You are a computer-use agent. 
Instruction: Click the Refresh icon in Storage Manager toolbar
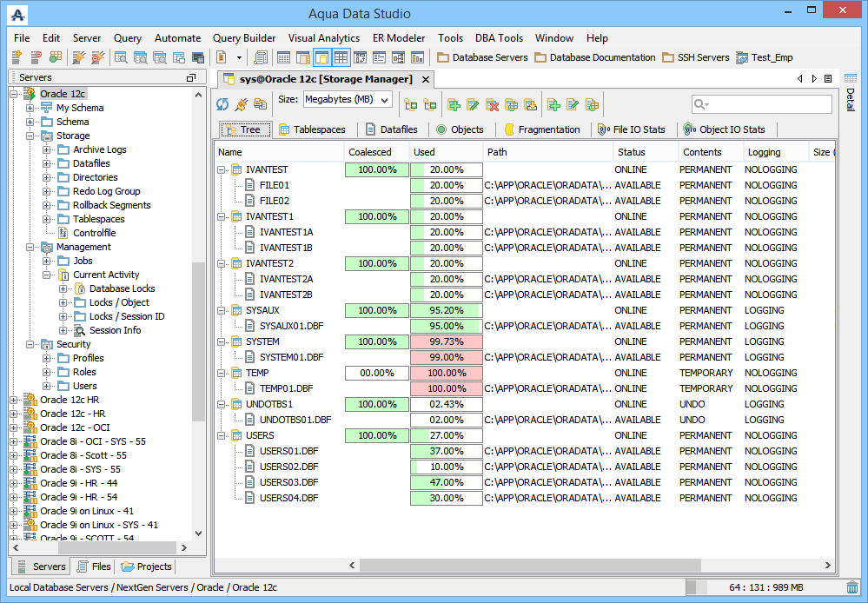tap(222, 104)
